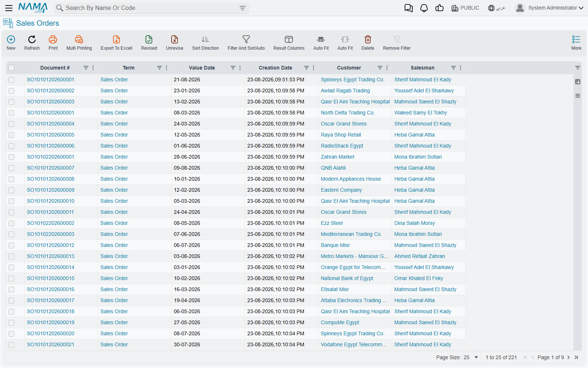Open the Page Size dropdown
This screenshot has width=588, height=368.
471,357
